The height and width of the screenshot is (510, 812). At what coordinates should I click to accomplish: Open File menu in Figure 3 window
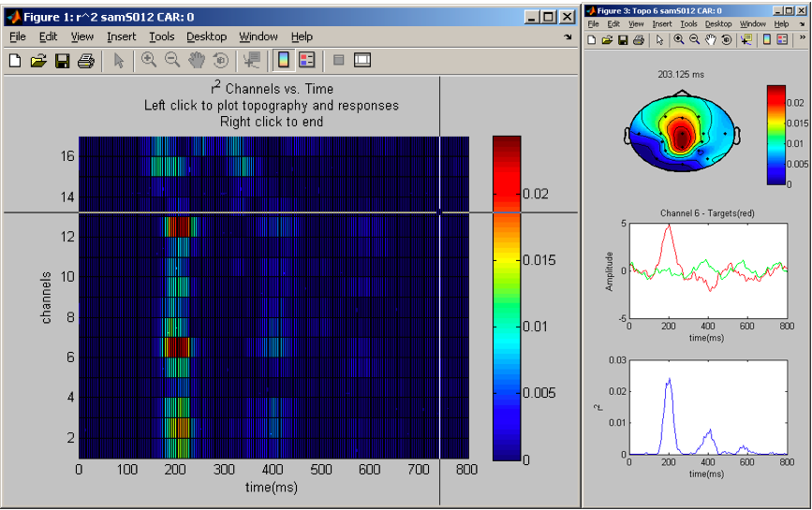594,24
